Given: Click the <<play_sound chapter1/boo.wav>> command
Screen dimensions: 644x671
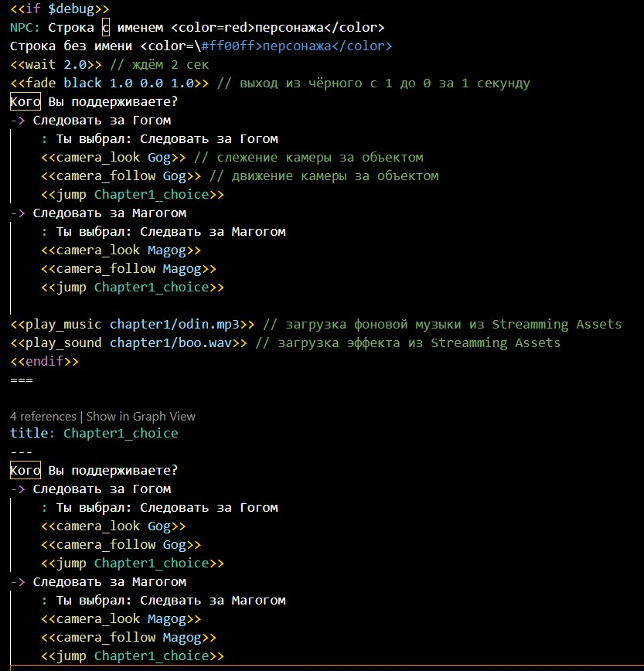Looking at the screenshot, I should click(129, 342).
